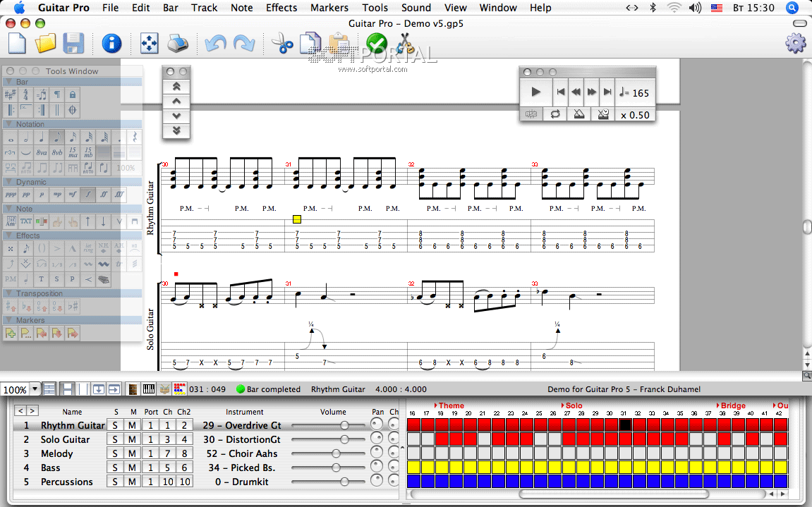Apply the bend effect icon
This screenshot has width=812, height=507.
click(x=11, y=264)
